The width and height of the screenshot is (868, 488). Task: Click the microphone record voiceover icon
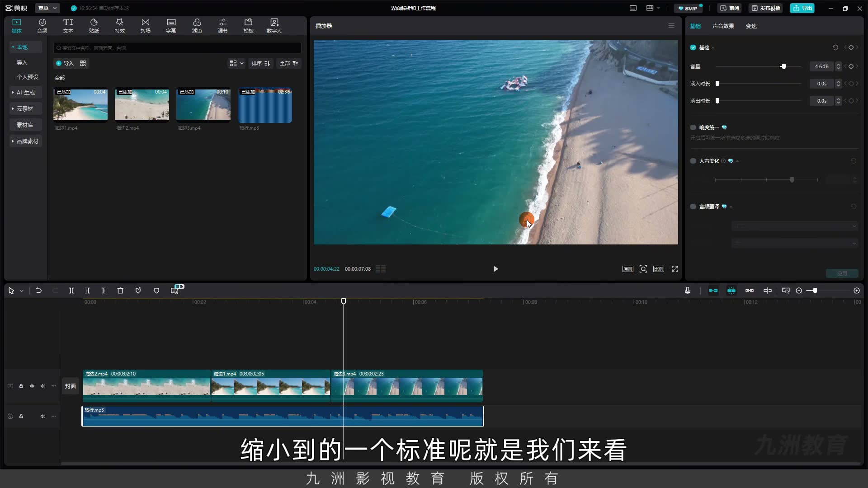688,291
